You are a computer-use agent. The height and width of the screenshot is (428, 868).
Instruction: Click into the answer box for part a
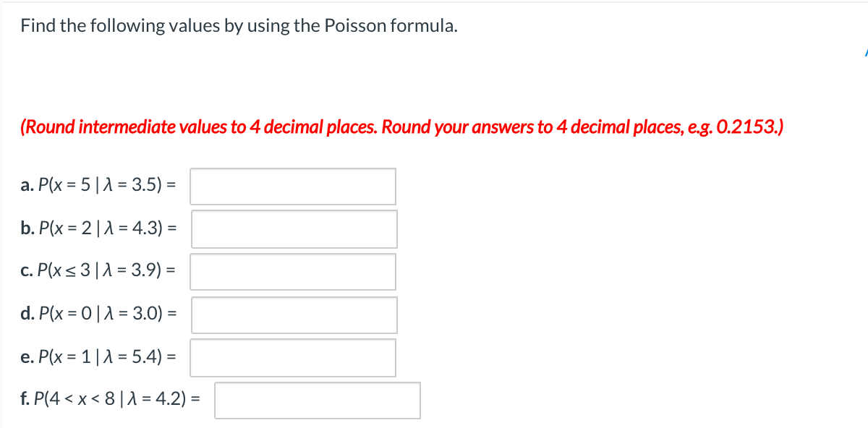point(292,187)
